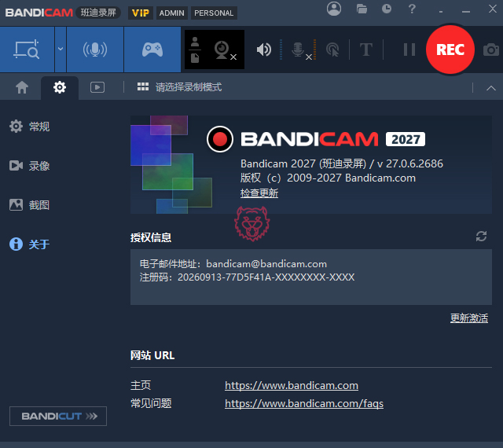Select the audio-only recording mode
The width and height of the screenshot is (503, 448).
coord(95,50)
